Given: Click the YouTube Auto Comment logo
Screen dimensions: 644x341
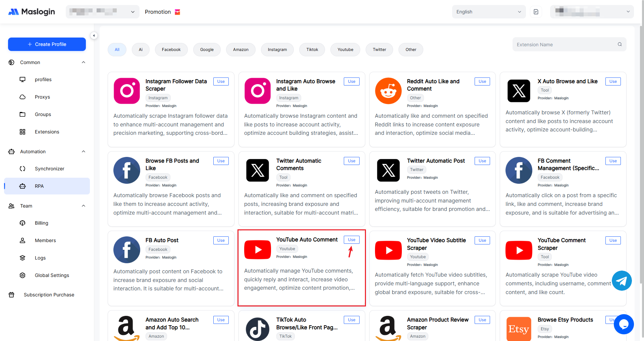Looking at the screenshot, I should [x=257, y=250].
